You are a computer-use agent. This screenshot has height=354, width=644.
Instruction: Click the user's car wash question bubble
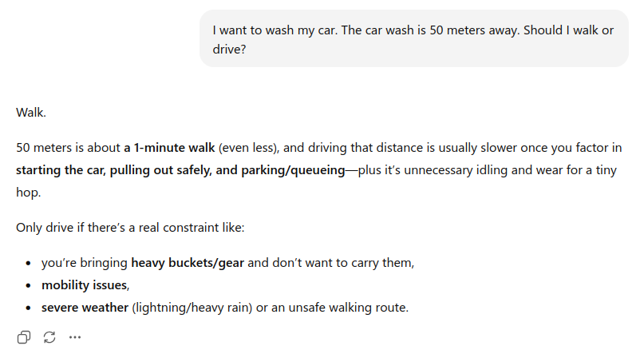pyautogui.click(x=413, y=38)
